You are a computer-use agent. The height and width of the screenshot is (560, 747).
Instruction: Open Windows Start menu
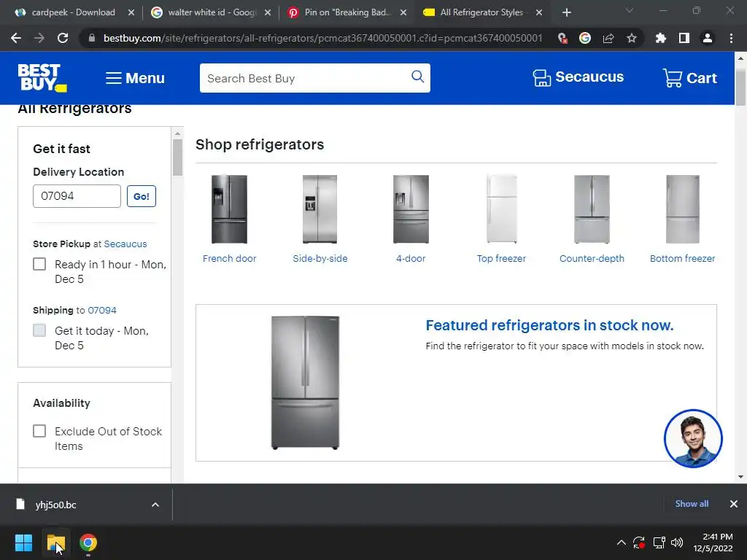pyautogui.click(x=23, y=542)
